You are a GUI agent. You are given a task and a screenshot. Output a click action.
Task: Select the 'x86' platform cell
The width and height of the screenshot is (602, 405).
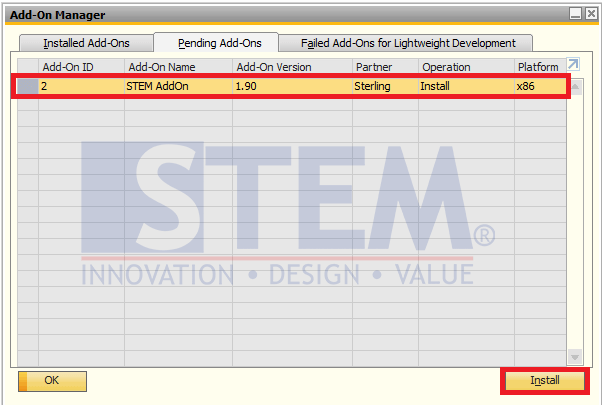pyautogui.click(x=540, y=86)
